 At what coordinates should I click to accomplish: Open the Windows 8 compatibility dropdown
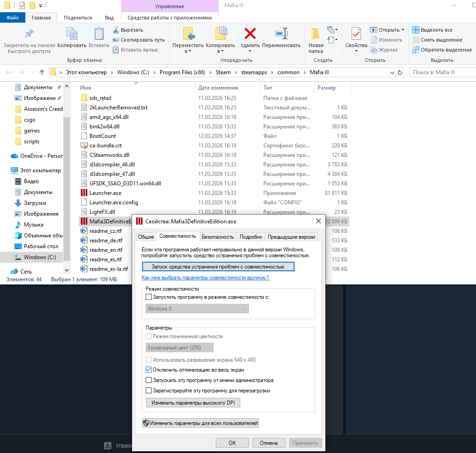pyautogui.click(x=197, y=309)
